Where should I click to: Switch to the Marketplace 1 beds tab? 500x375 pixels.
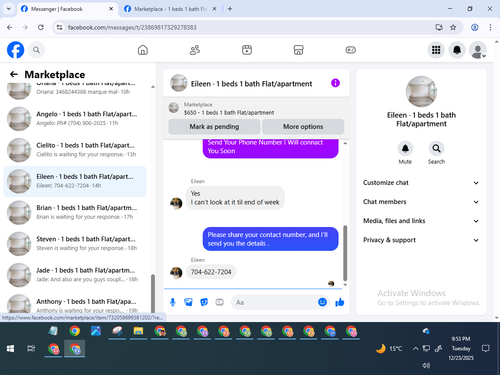(x=171, y=9)
